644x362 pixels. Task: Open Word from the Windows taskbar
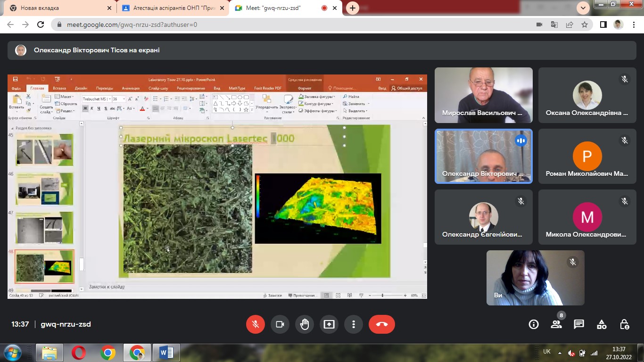pyautogui.click(x=166, y=353)
